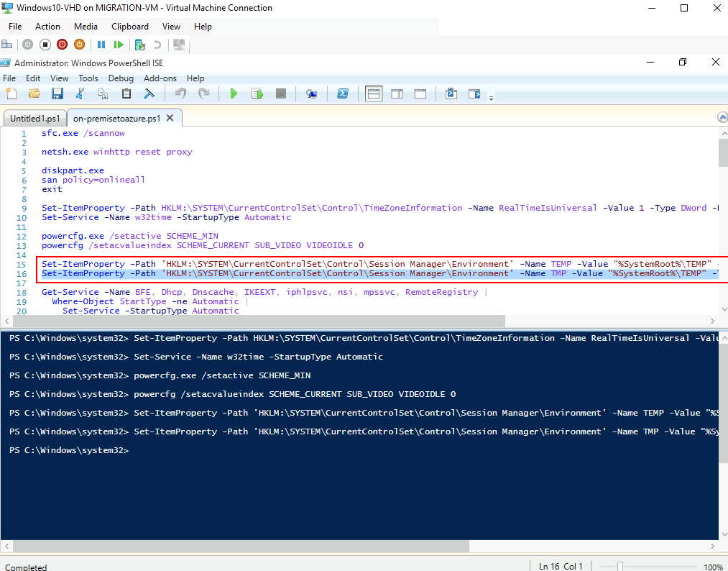Open New Remote PowerShell Tab
Screen dimensions: 728x571
311,94
